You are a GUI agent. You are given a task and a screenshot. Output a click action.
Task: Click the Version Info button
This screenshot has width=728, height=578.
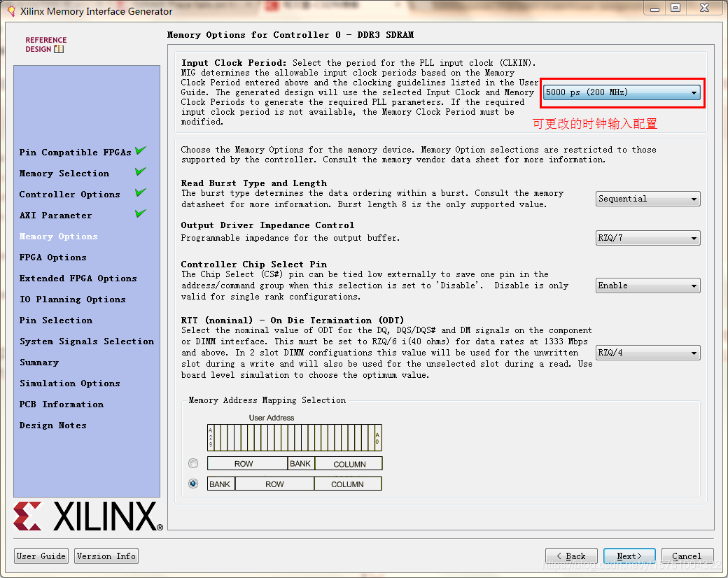pos(106,556)
